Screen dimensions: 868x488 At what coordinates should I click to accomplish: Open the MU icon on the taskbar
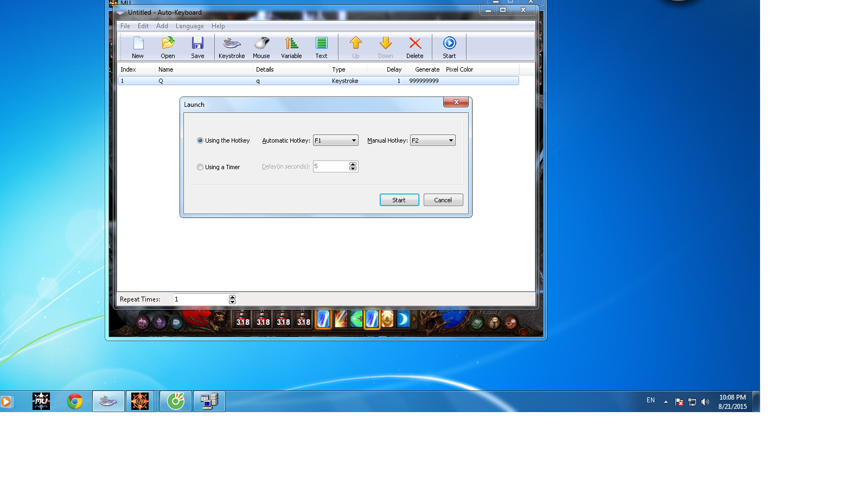(x=41, y=401)
